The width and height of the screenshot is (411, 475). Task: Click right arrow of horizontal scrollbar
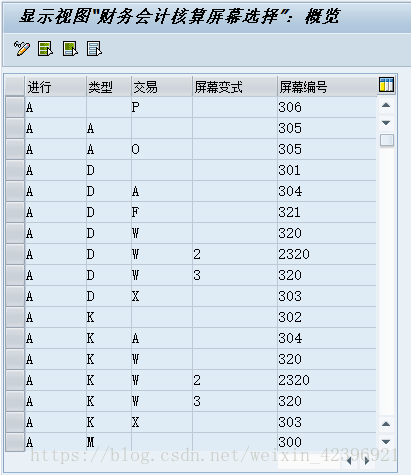click(367, 461)
